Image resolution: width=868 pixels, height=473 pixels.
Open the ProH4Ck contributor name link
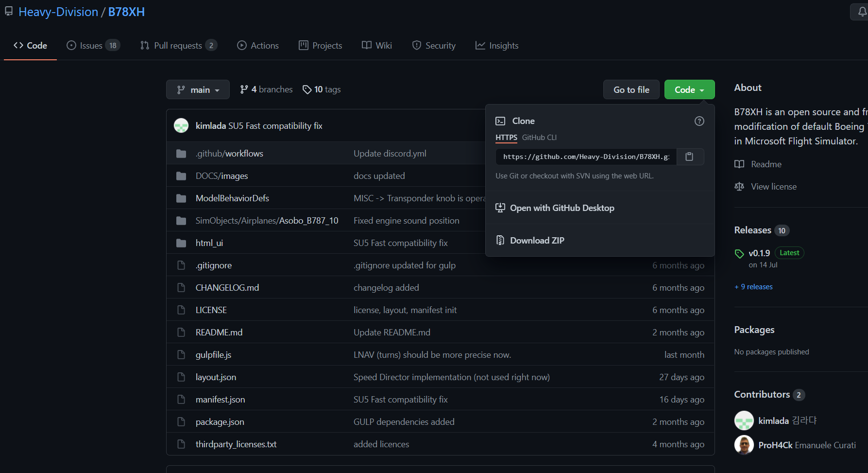[x=775, y=445]
